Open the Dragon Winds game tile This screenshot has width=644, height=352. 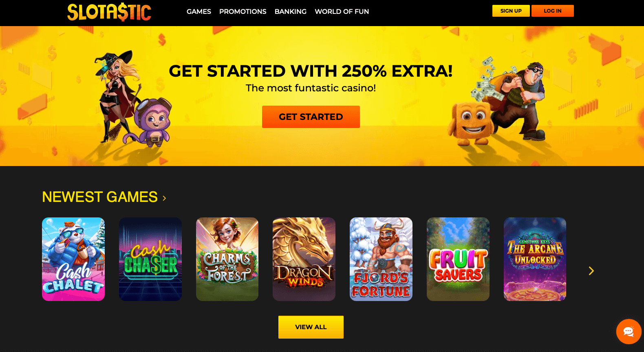point(304,259)
